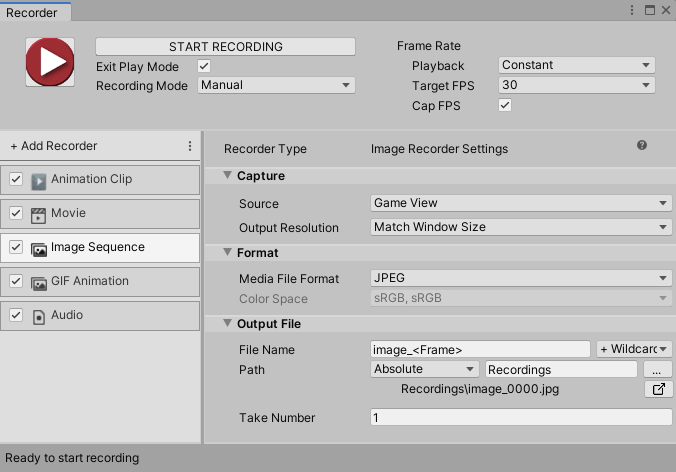Click the Audio file icon
The image size is (676, 472).
(x=39, y=317)
